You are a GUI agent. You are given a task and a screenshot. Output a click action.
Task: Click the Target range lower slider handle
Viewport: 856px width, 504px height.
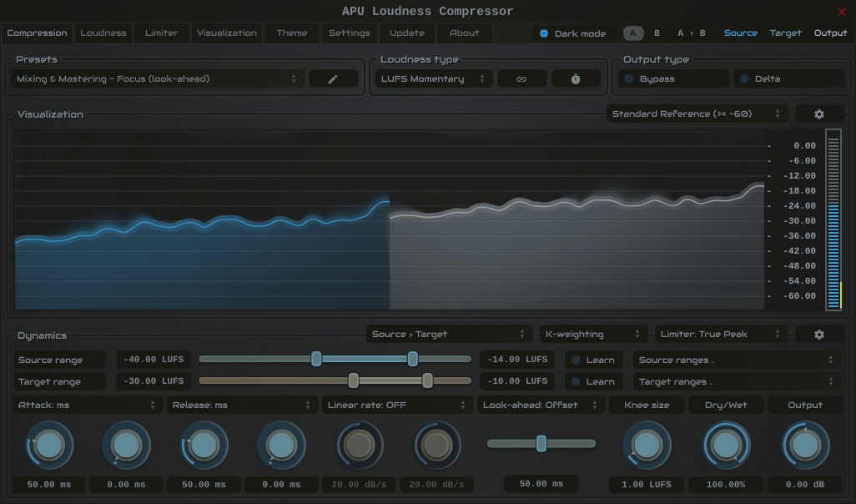353,381
